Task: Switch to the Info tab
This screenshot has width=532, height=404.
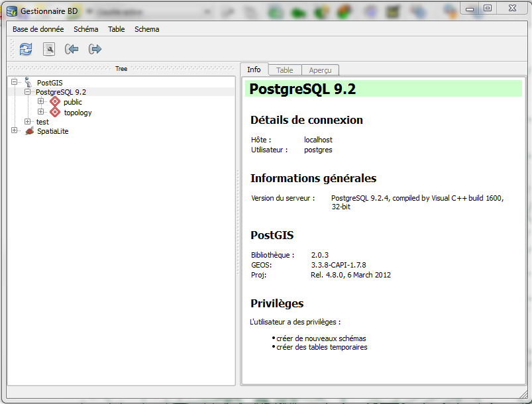Action: tap(254, 70)
